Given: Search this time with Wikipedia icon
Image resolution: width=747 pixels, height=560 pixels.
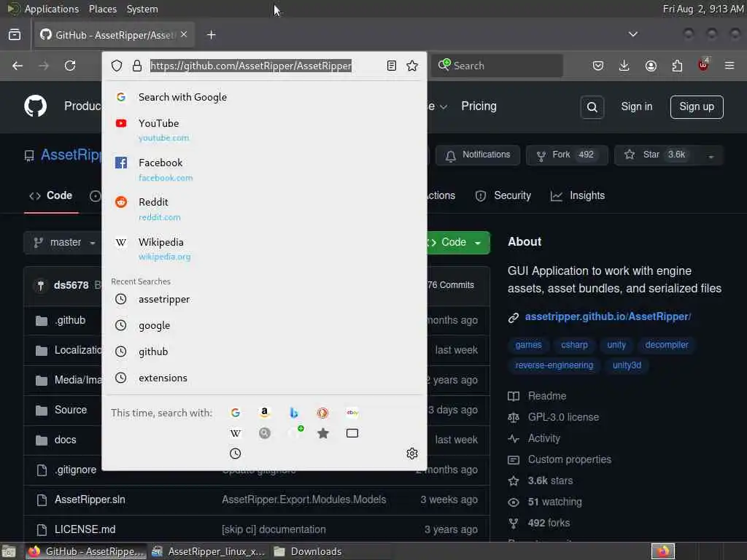Looking at the screenshot, I should (236, 433).
